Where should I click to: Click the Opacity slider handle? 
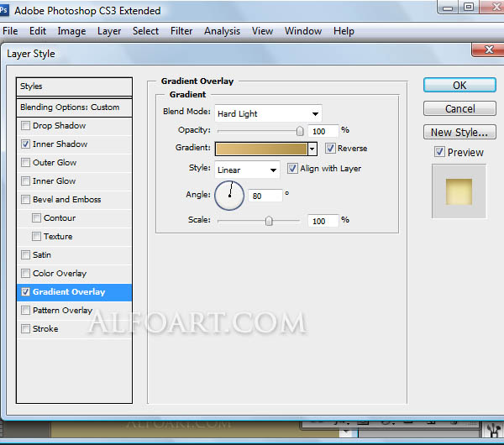coord(300,131)
